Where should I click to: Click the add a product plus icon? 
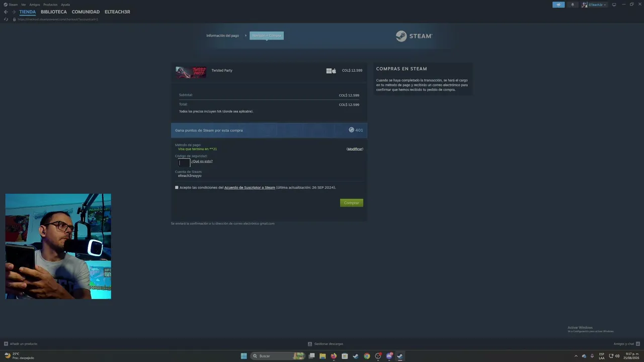click(x=6, y=344)
